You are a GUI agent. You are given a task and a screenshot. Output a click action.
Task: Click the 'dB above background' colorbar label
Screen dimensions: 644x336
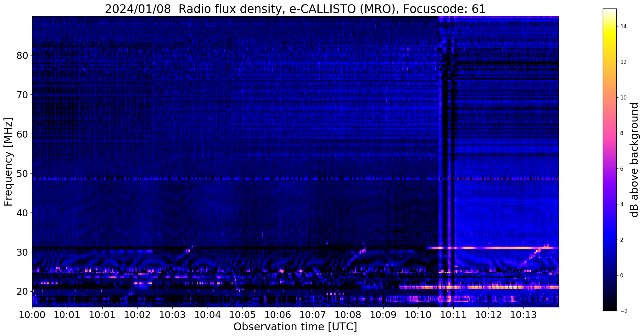[x=635, y=160]
